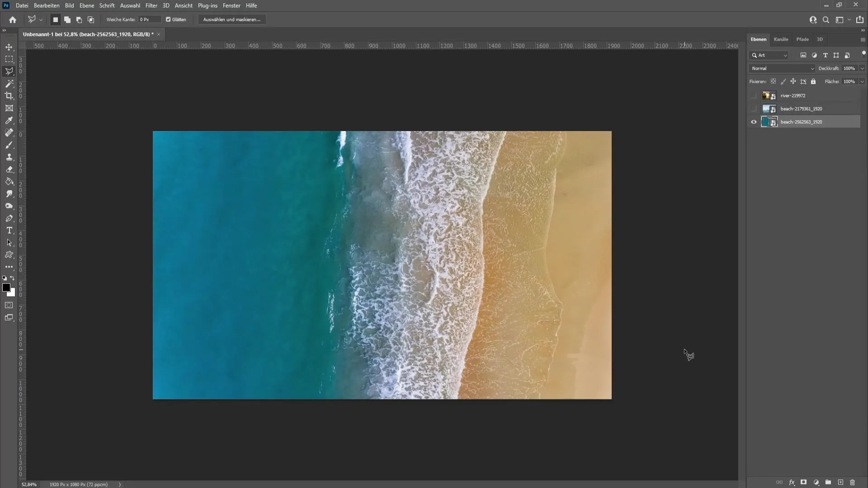Screen dimensions: 868x488
Task: Open the search icon in top right
Action: 826,19
